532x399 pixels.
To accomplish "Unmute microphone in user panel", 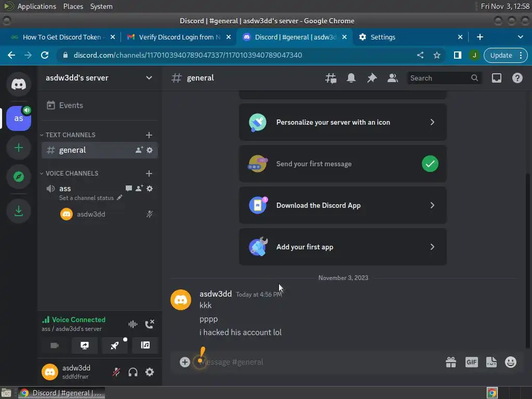I will pos(116,372).
